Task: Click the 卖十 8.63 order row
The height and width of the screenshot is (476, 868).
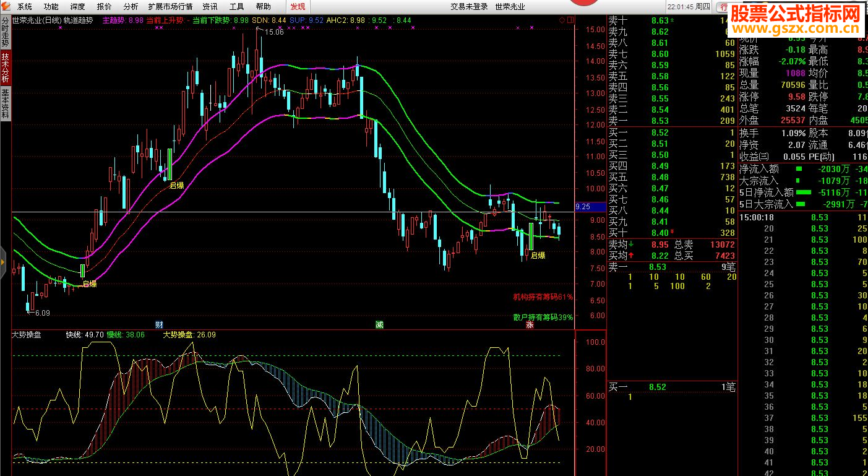Action: click(672, 20)
